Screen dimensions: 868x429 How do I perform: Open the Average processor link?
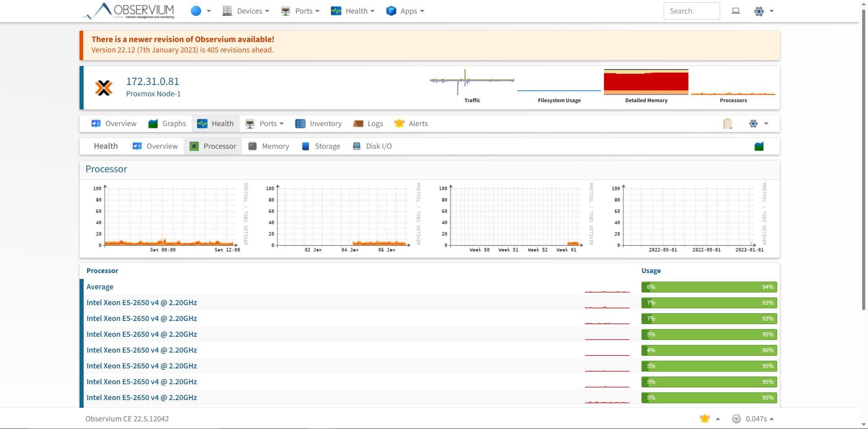tap(100, 287)
